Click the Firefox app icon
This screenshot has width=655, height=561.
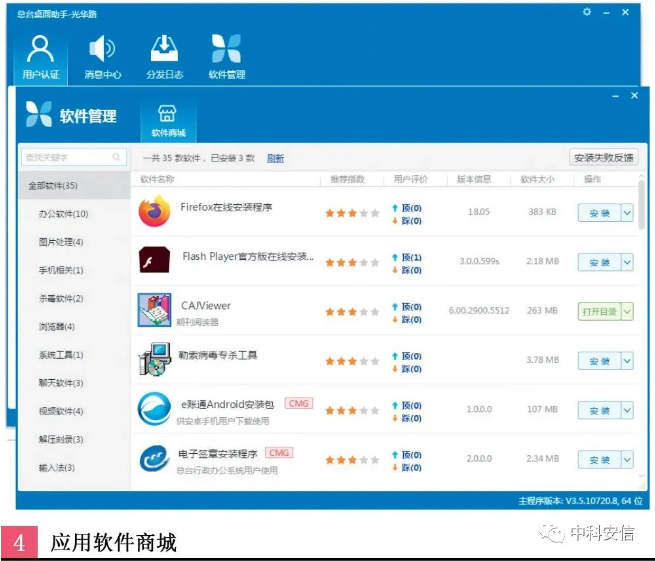pos(155,211)
